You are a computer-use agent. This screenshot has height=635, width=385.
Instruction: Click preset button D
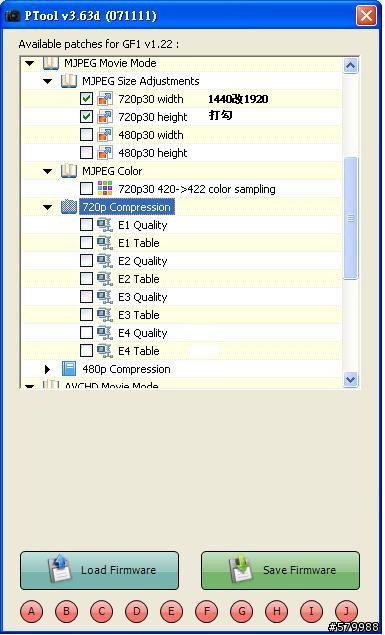pyautogui.click(x=136, y=611)
